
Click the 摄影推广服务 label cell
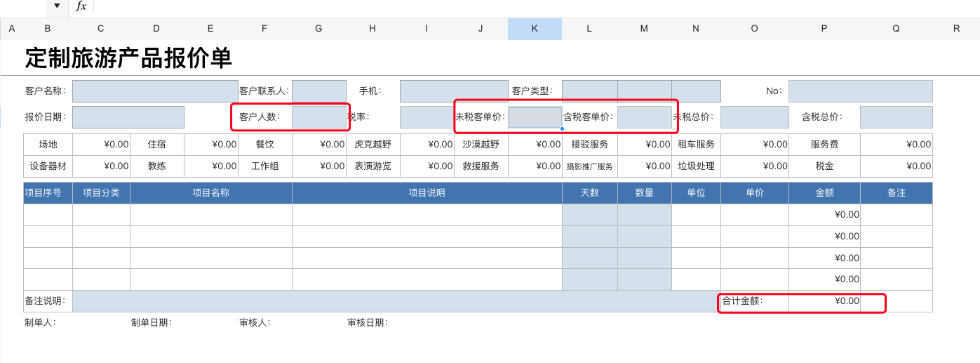tap(590, 166)
